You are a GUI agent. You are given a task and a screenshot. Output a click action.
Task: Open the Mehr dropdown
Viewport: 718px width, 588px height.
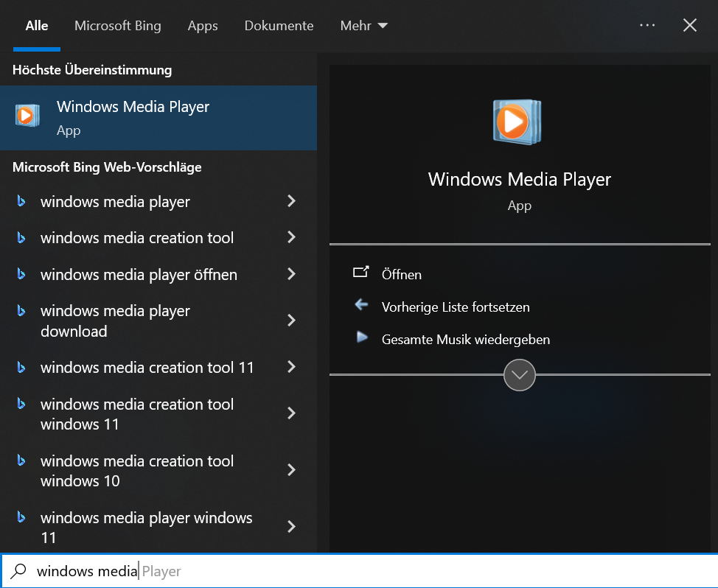tap(363, 26)
